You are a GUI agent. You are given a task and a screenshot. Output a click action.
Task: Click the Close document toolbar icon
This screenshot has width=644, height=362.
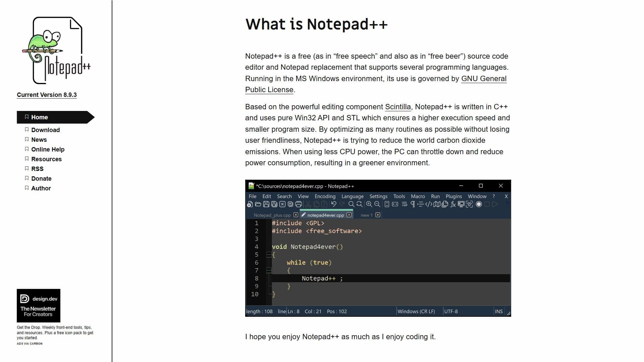282,204
